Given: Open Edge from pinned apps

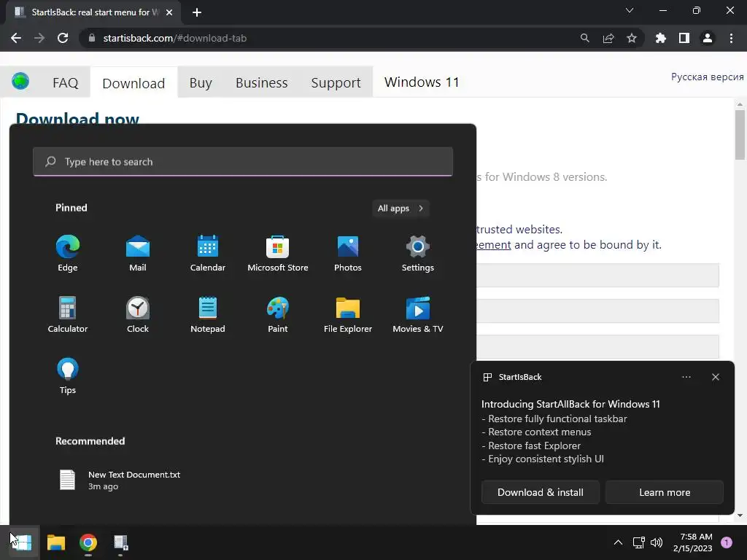Looking at the screenshot, I should pyautogui.click(x=68, y=253).
